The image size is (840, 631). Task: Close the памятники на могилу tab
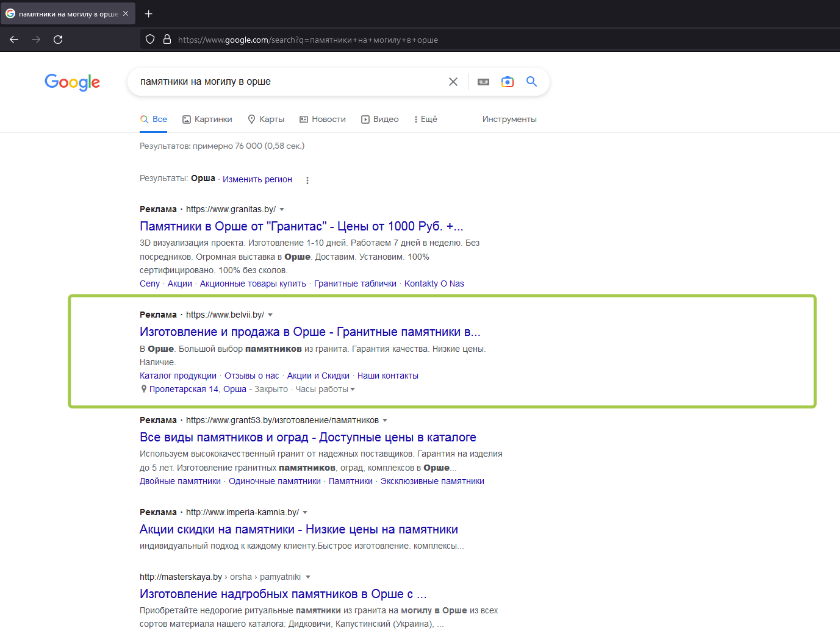pyautogui.click(x=126, y=13)
